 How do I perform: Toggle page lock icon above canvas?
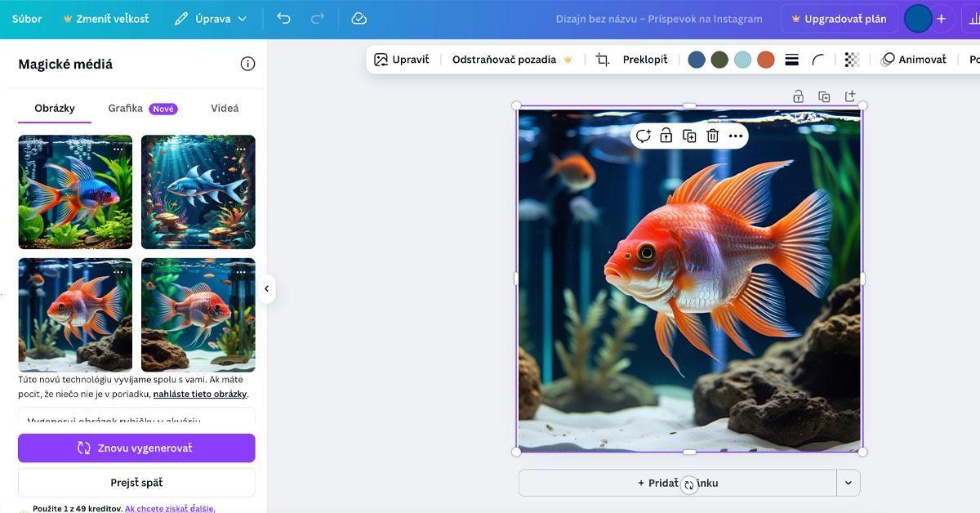(798, 96)
